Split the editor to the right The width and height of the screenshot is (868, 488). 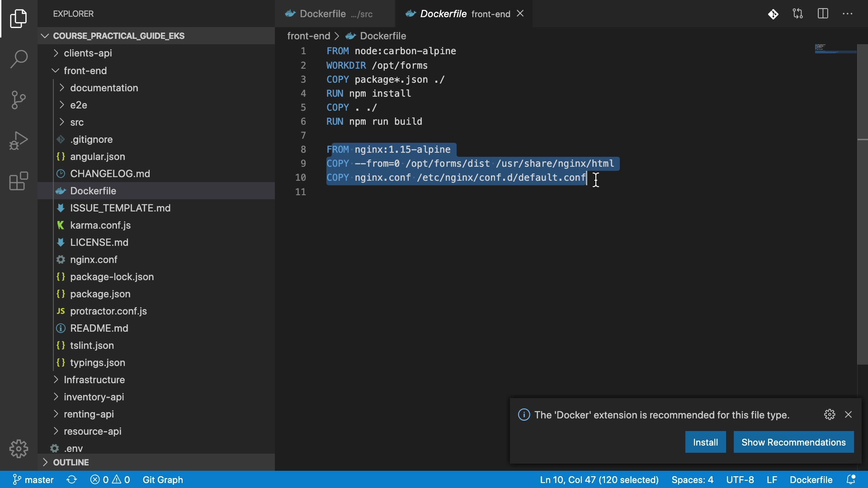pos(823,14)
